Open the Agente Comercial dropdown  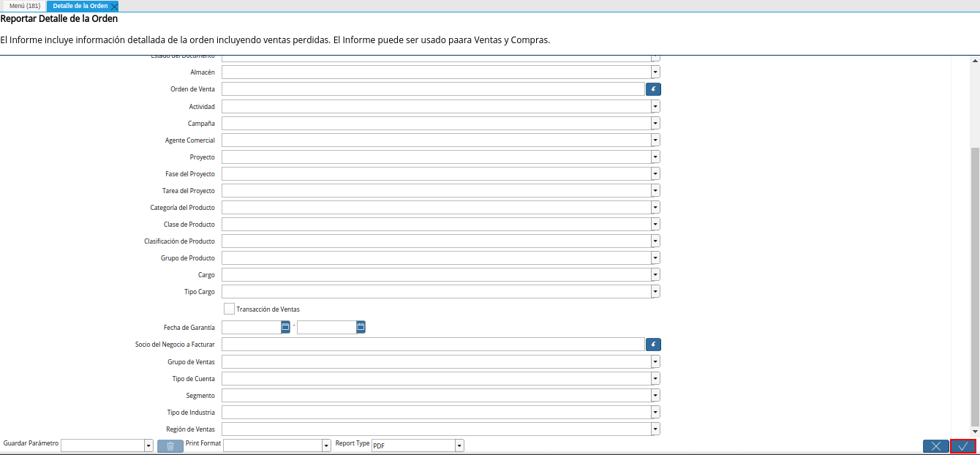pos(655,140)
